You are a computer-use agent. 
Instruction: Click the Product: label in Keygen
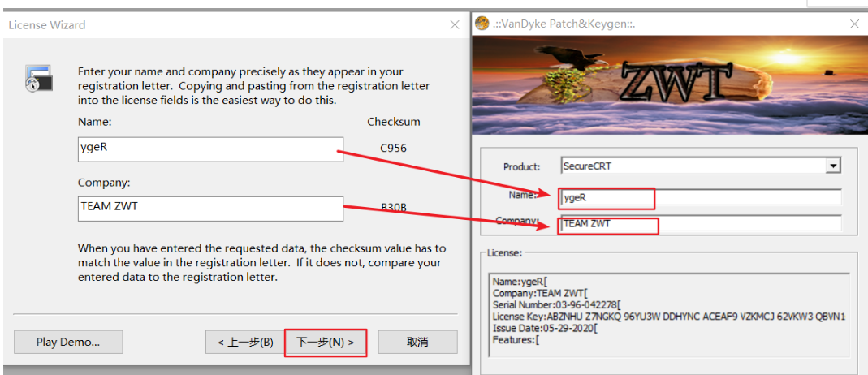521,166
